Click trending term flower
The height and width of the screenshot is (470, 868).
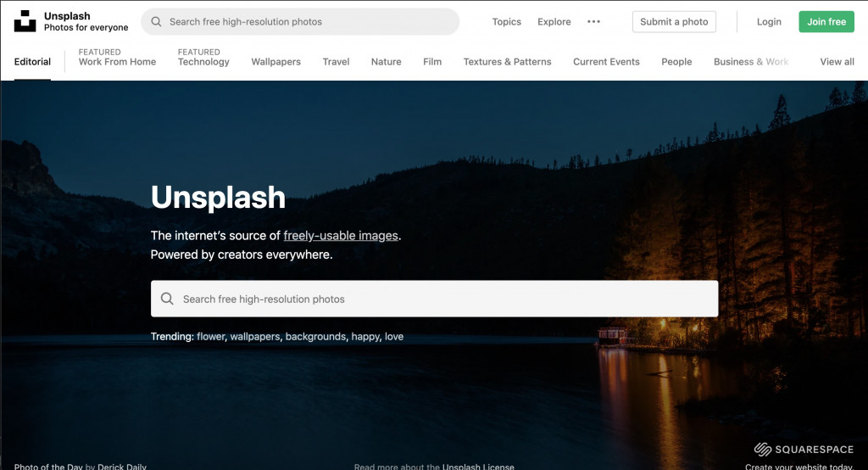[211, 337]
